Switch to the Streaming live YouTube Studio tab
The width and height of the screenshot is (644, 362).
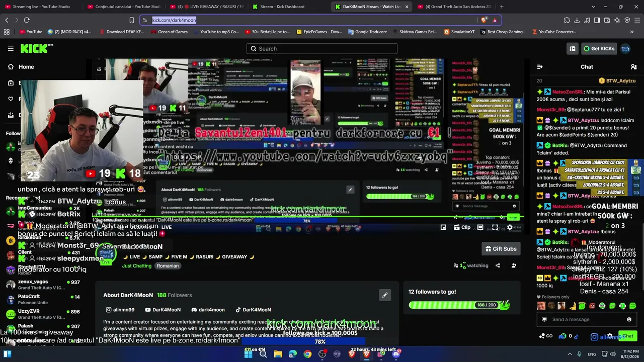(41, 7)
